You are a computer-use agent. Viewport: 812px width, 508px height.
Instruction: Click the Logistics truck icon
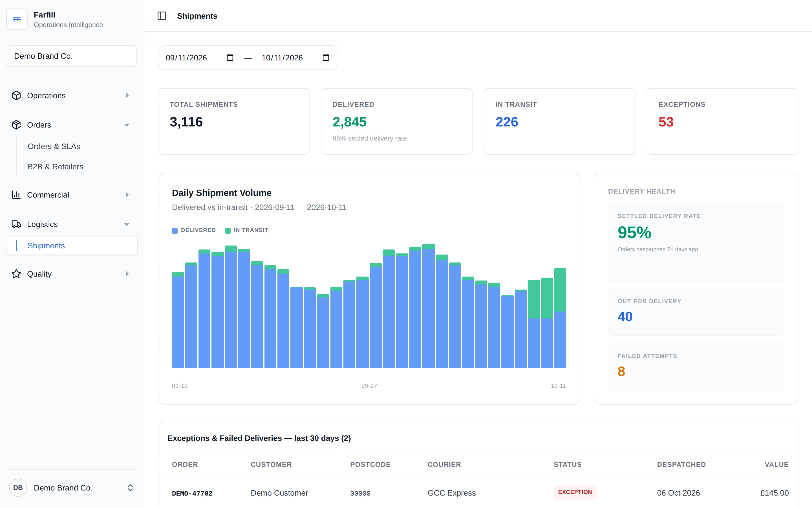[x=16, y=224]
